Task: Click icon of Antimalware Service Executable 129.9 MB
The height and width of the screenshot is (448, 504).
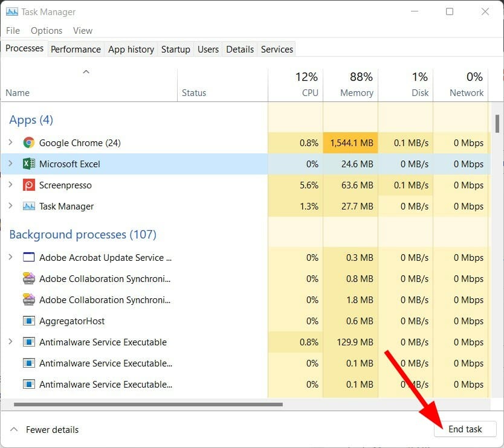Action: [x=29, y=342]
